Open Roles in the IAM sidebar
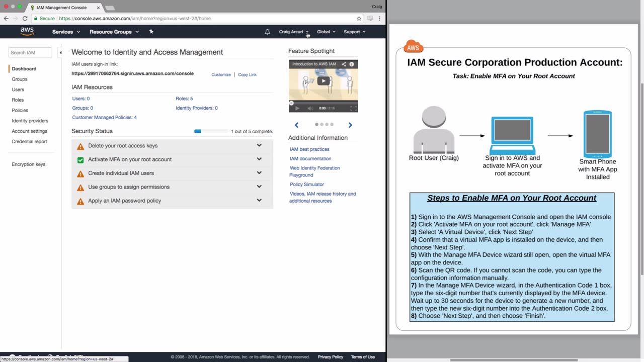 (18, 100)
